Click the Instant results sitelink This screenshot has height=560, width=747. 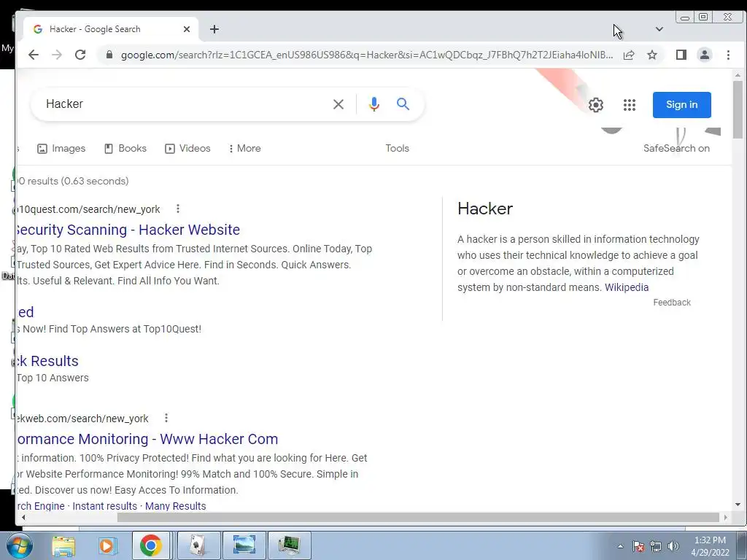point(105,506)
